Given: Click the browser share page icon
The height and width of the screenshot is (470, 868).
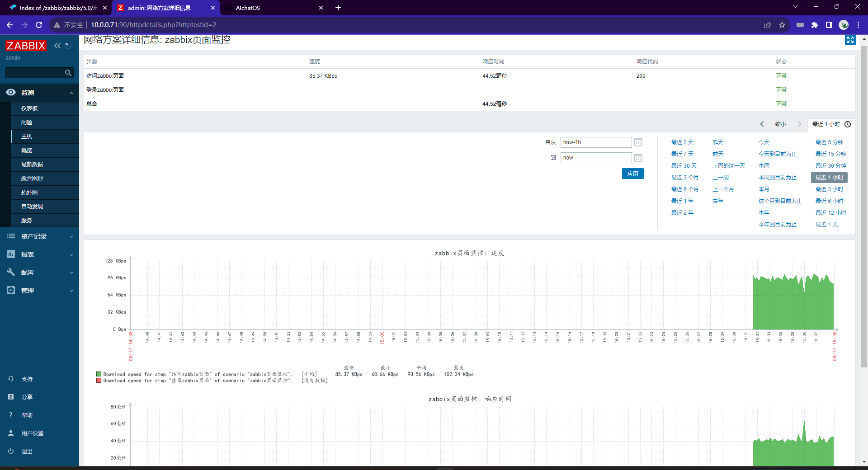Looking at the screenshot, I should (768, 25).
